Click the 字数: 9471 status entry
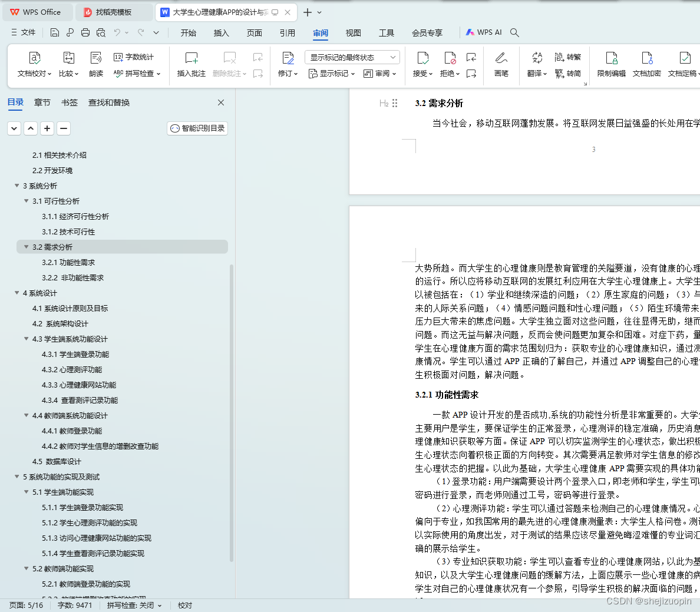 coord(75,606)
